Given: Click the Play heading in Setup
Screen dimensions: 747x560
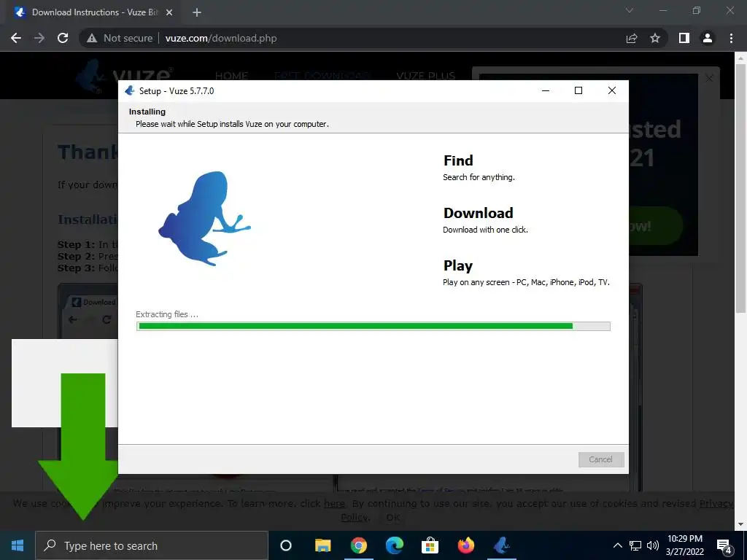Looking at the screenshot, I should 458,265.
